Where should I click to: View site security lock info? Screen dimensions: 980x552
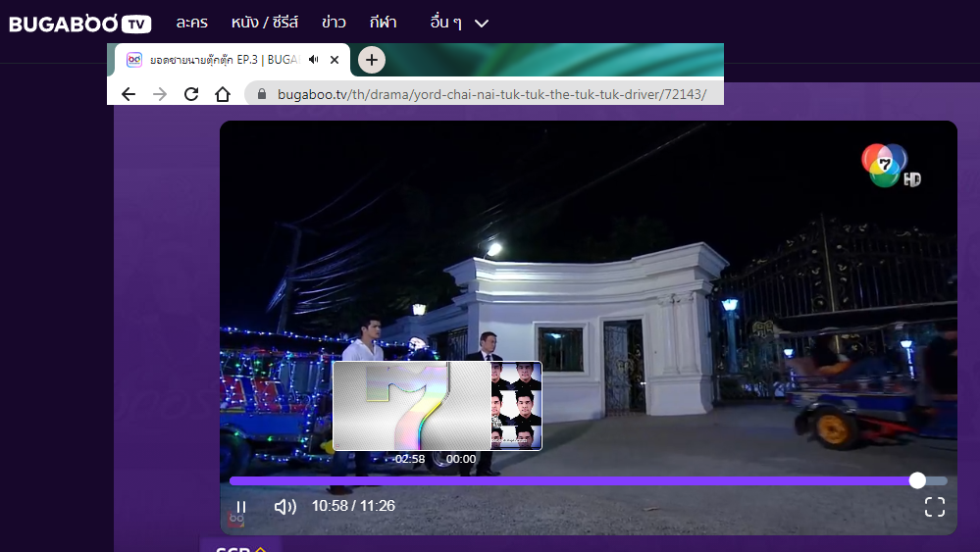[x=262, y=94]
